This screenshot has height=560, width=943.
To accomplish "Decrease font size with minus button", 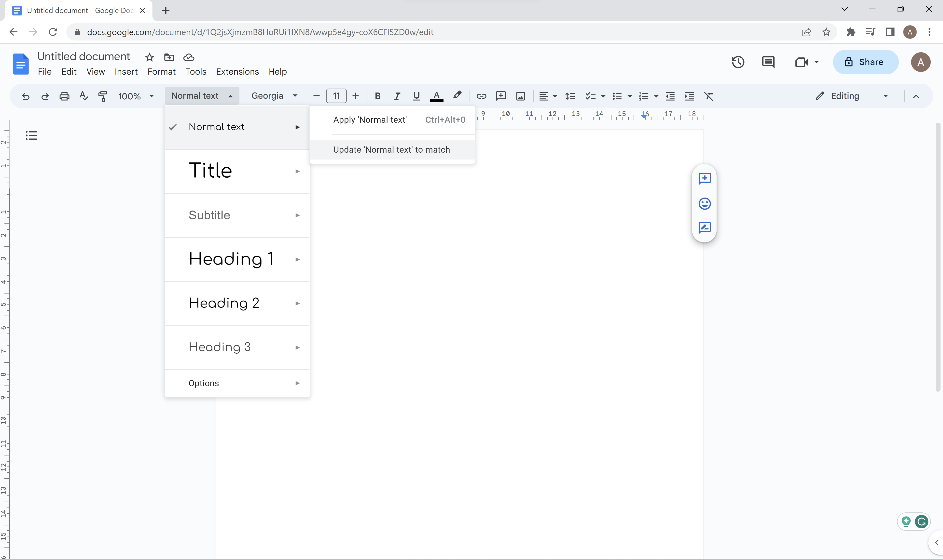I will point(316,96).
